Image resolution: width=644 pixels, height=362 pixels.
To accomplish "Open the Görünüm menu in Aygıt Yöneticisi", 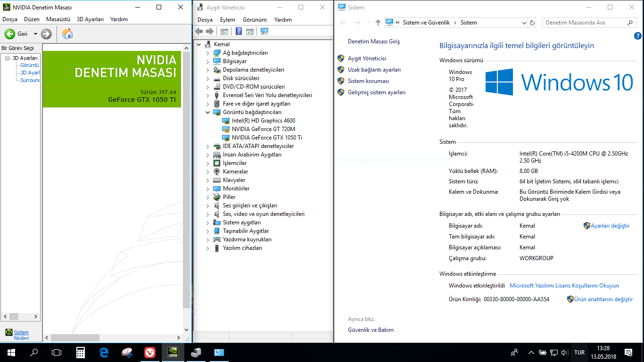I will pos(255,20).
